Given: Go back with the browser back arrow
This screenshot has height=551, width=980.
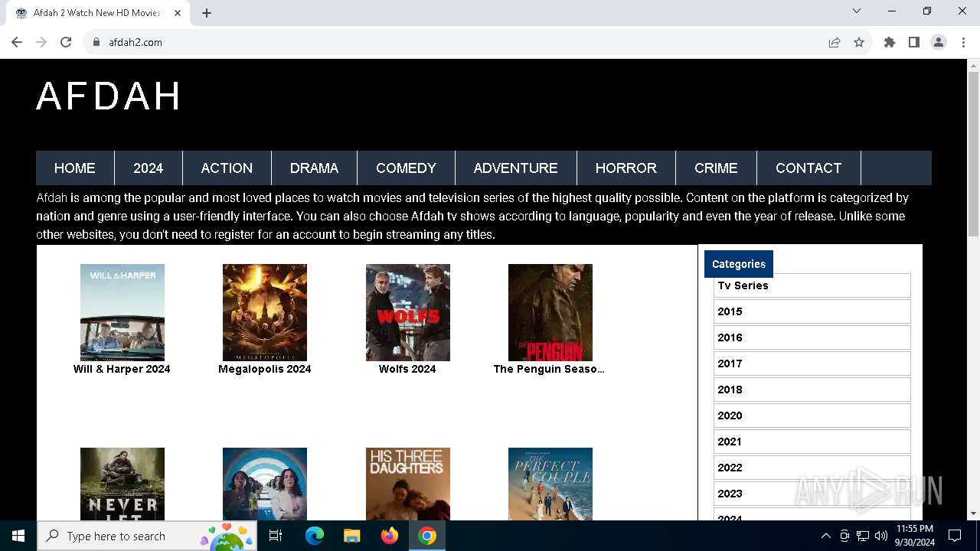Looking at the screenshot, I should [x=17, y=42].
